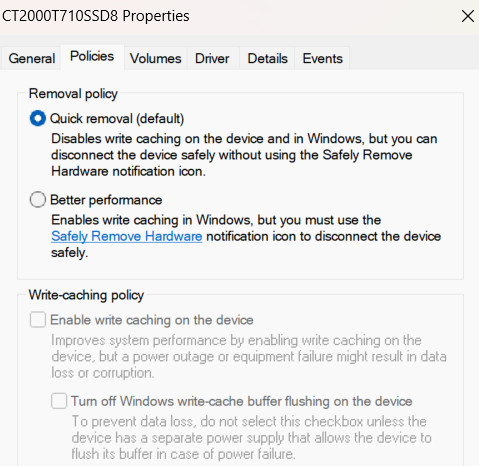The width and height of the screenshot is (479, 466).
Task: Choose the Better performance radio circle
Action: tap(38, 200)
